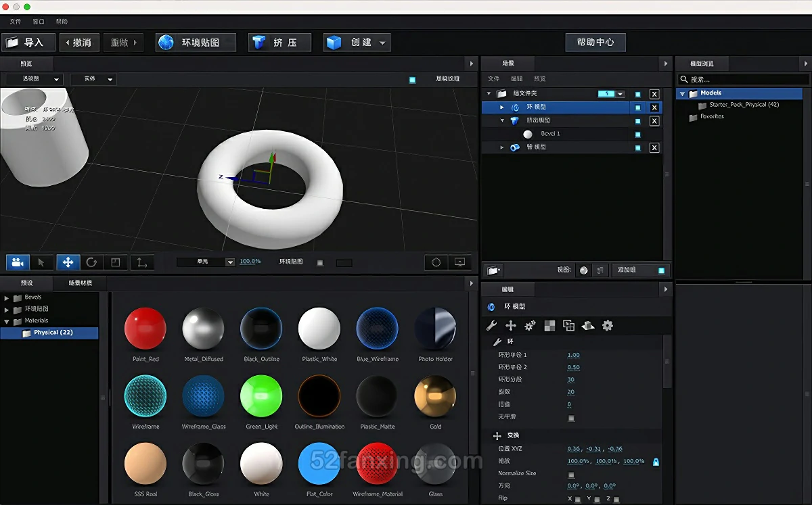The width and height of the screenshot is (812, 505).
Task: Open the wrench settings tab in edit panel
Action: 492,326
